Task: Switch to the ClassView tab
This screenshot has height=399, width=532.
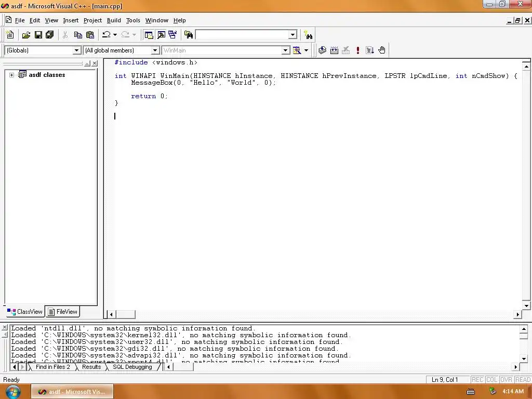Action: [x=25, y=312]
